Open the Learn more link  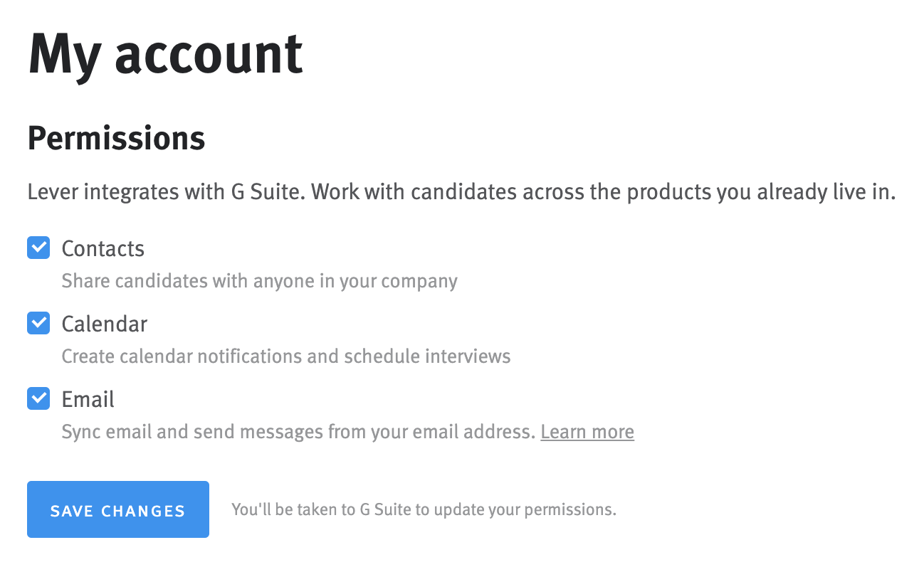tap(587, 431)
